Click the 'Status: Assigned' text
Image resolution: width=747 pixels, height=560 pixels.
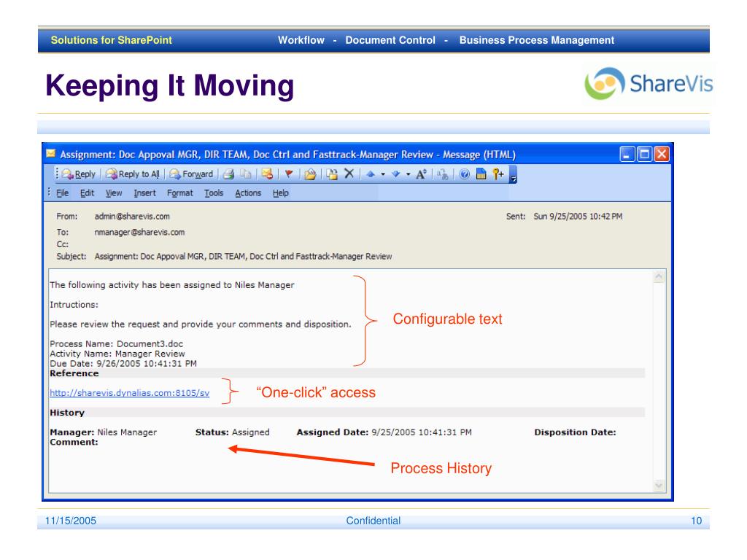(x=233, y=432)
